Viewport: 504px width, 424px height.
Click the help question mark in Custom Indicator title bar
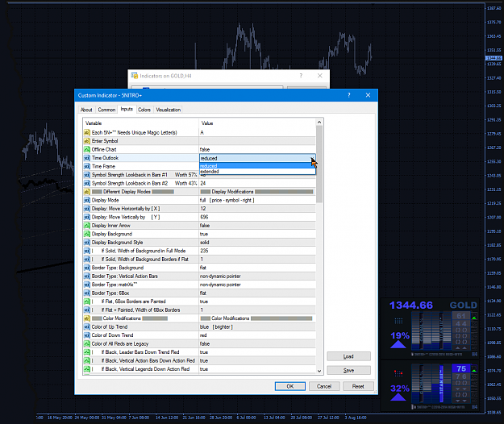click(x=348, y=95)
